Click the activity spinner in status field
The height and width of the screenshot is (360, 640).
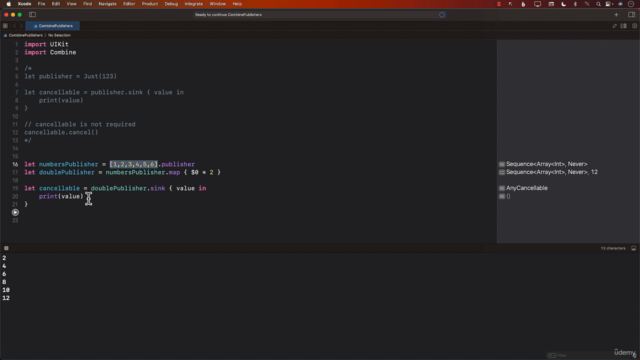[442, 15]
